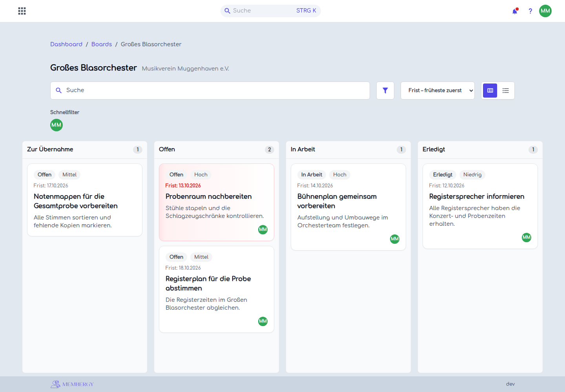Open card Registerplan für die Probe abstimmen
This screenshot has width=565, height=392.
tap(217, 289)
